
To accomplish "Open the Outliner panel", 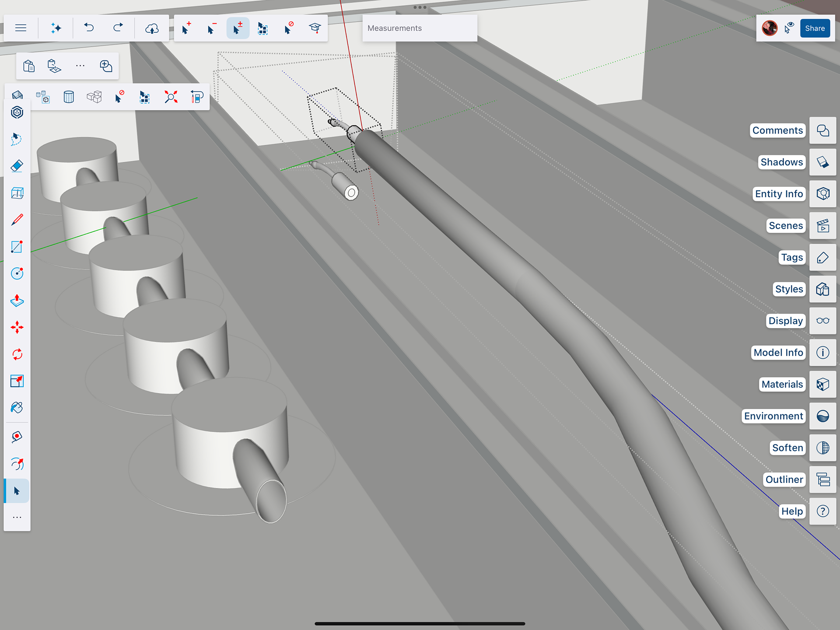I will pyautogui.click(x=822, y=479).
